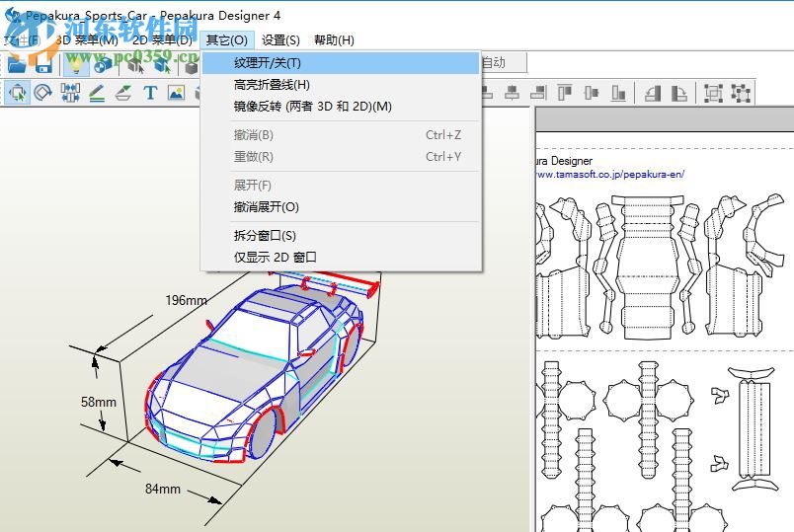Open the 设置(S) settings menu
794x532 pixels.
[280, 40]
